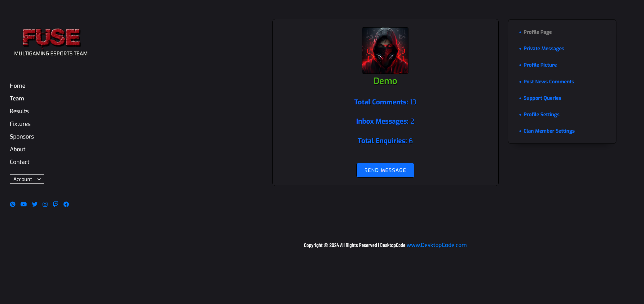Open Support Queries link
This screenshot has height=304, width=644.
(x=542, y=98)
